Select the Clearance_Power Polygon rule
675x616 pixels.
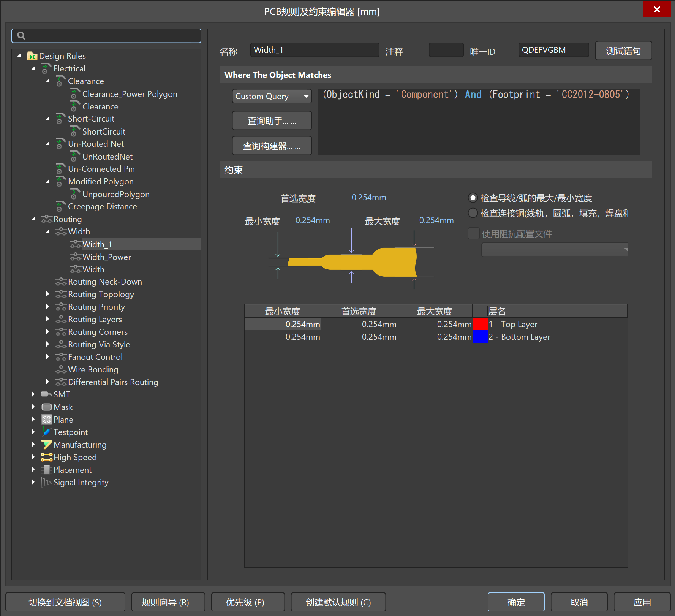[130, 94]
